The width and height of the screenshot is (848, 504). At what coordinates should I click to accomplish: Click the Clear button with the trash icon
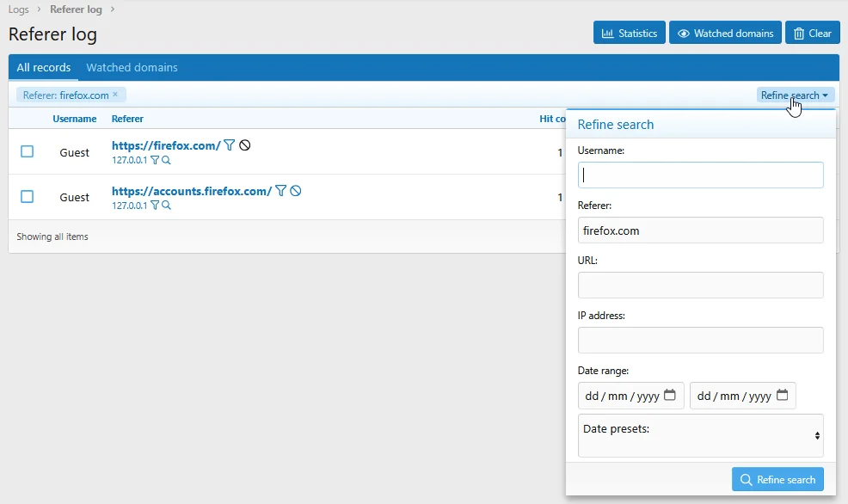coord(812,34)
